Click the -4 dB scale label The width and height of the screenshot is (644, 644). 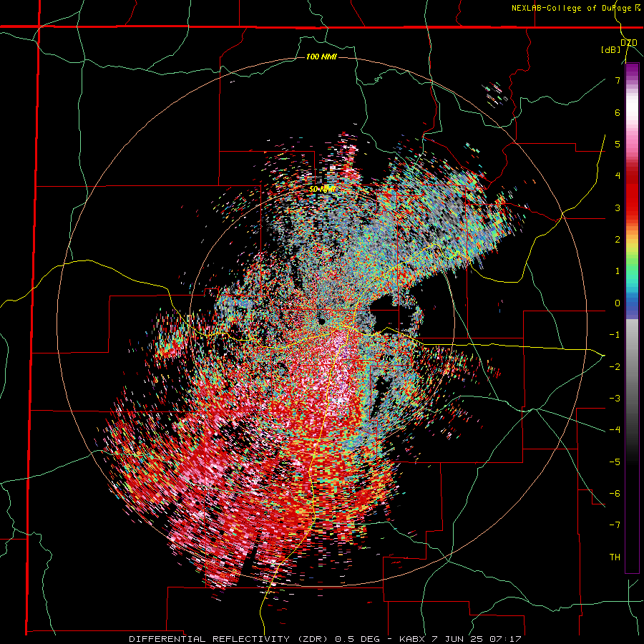[x=615, y=429]
